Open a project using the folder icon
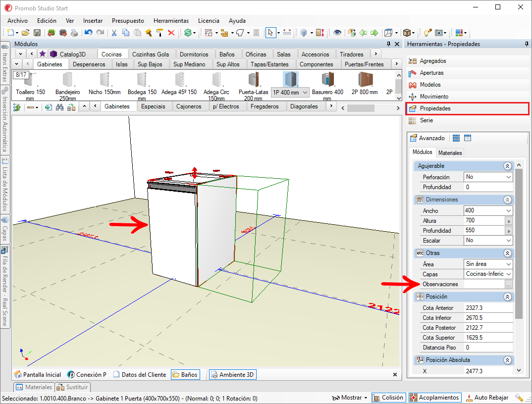Screen dimensions: 532x404 (25, 33)
